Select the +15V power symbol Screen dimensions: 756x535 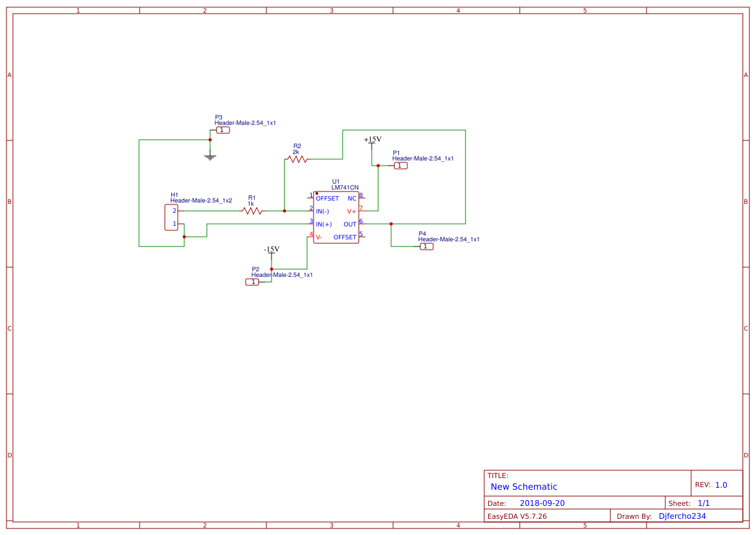[x=373, y=142]
